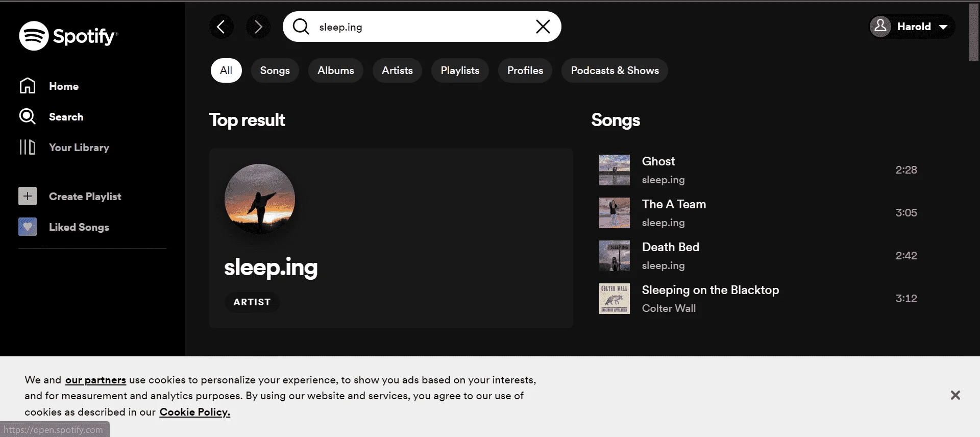
Task: Click in the search input field
Action: click(423, 27)
